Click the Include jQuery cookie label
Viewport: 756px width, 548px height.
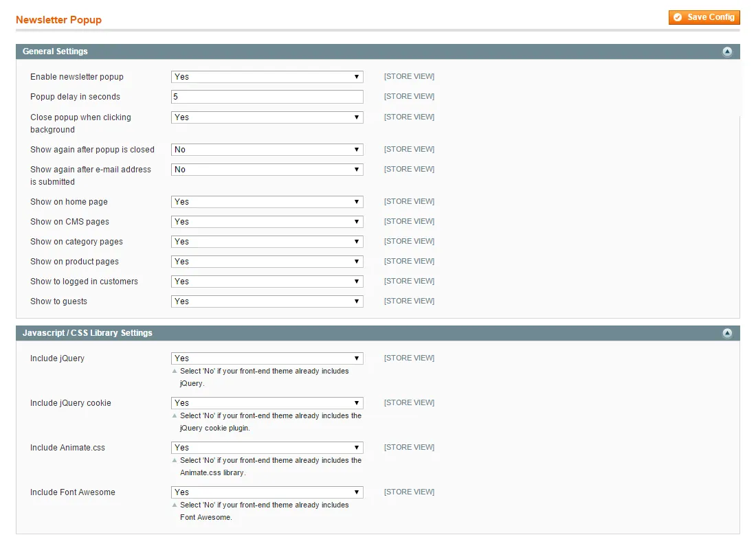point(70,403)
